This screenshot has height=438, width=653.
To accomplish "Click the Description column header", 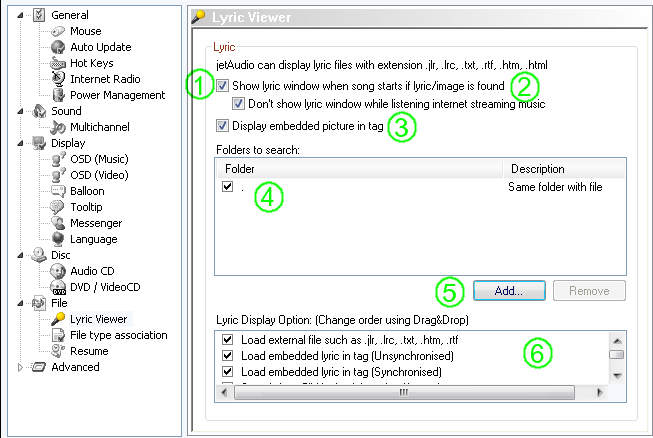I will (x=564, y=169).
